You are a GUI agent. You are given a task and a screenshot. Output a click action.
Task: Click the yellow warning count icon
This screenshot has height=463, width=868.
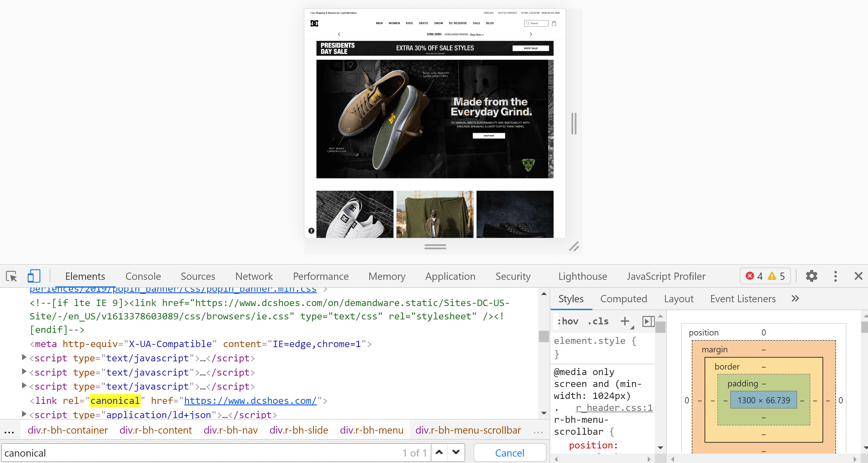[772, 276]
